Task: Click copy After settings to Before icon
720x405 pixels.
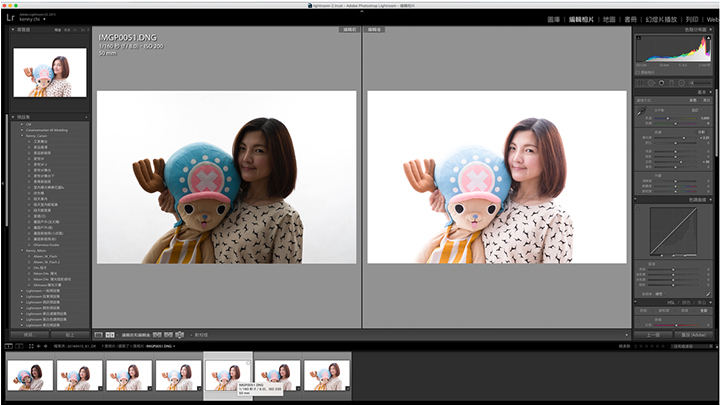Action: pos(169,335)
